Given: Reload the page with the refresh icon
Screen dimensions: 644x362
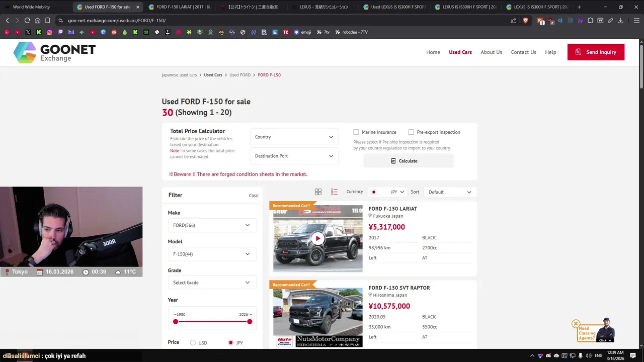Looking at the screenshot, I should (27, 21).
